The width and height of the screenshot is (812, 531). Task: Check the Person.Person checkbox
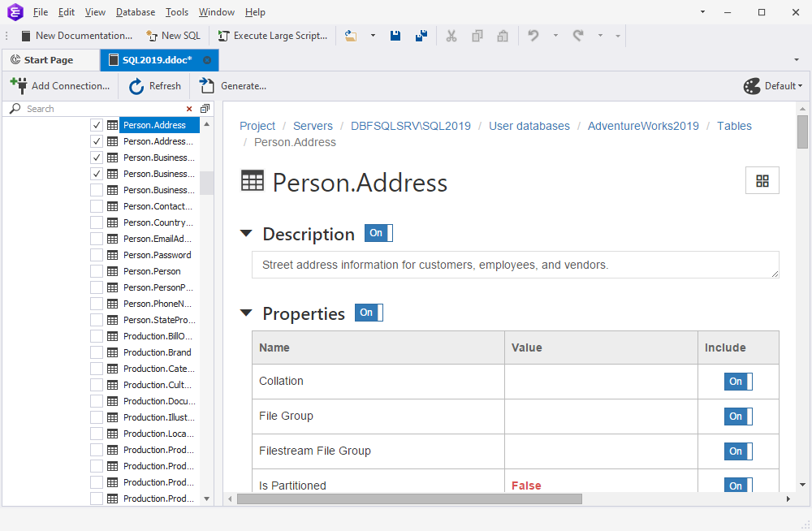click(97, 271)
